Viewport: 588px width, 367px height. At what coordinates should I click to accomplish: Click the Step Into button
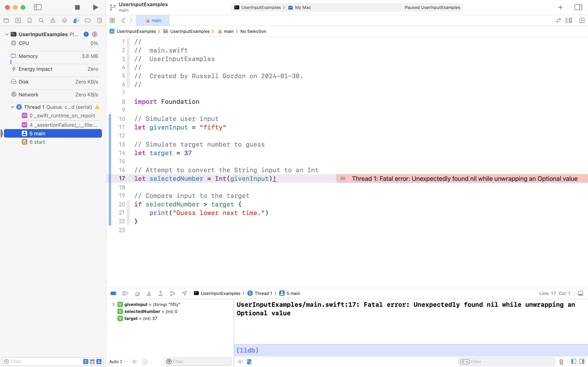pyautogui.click(x=149, y=293)
